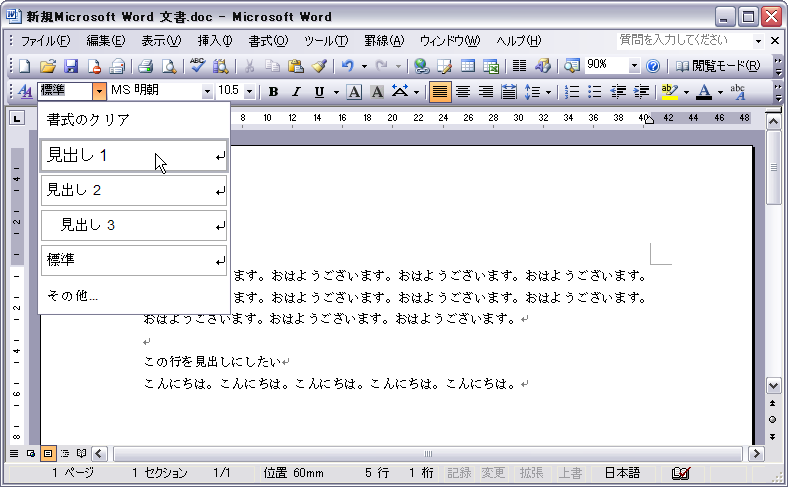The height and width of the screenshot is (487, 788).
Task: Apply the yellow highlight color
Action: (669, 92)
